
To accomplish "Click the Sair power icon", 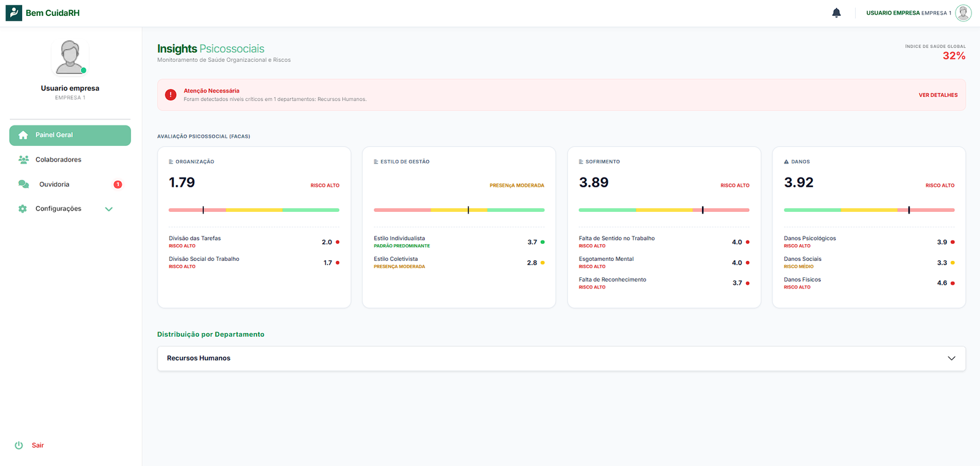I will 19,445.
